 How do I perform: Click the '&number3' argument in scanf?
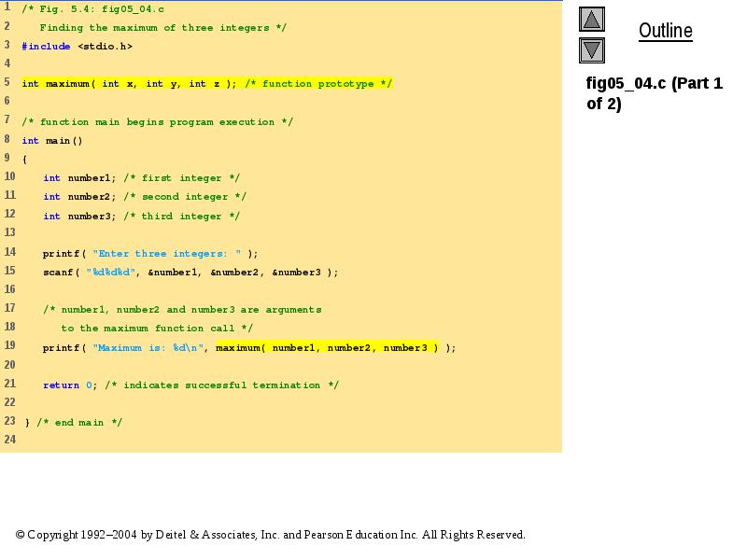coord(296,273)
